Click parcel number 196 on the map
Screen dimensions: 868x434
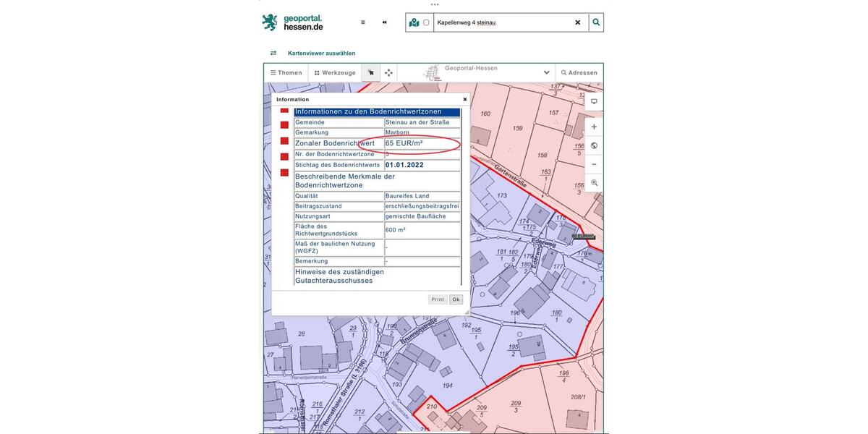(515, 313)
